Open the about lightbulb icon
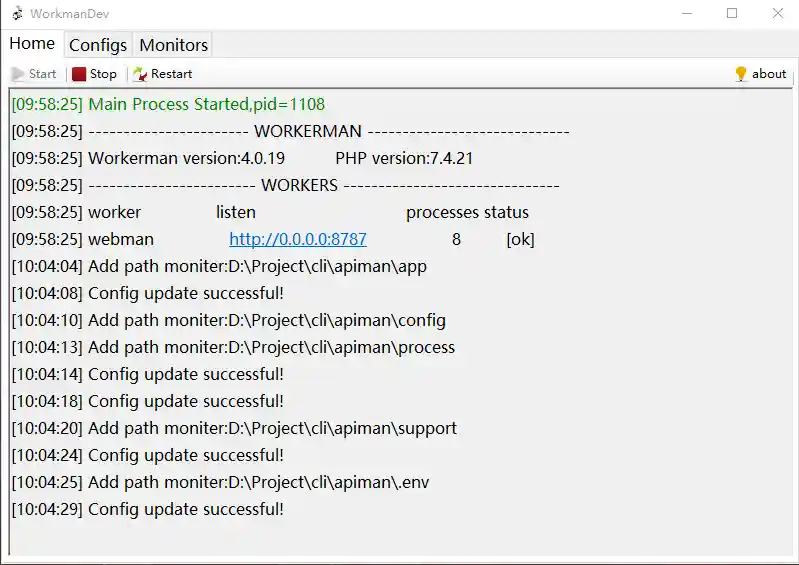The width and height of the screenshot is (799, 565). coord(741,74)
